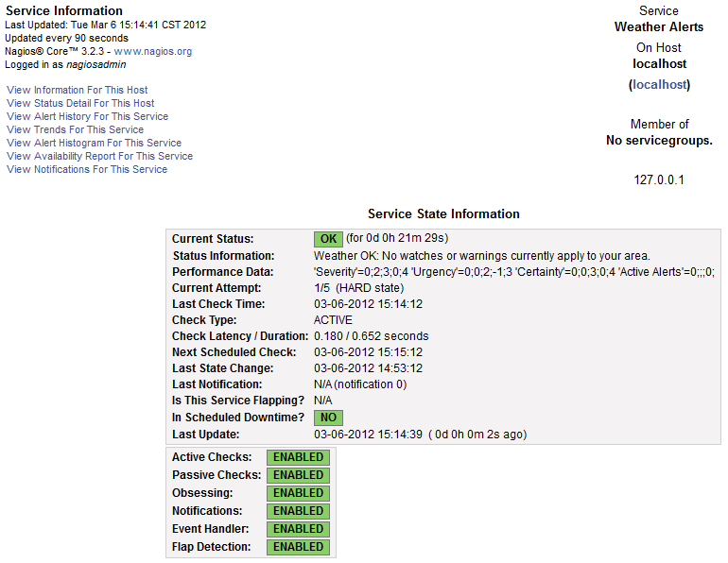Open View Status Detail For This Host

click(x=80, y=104)
